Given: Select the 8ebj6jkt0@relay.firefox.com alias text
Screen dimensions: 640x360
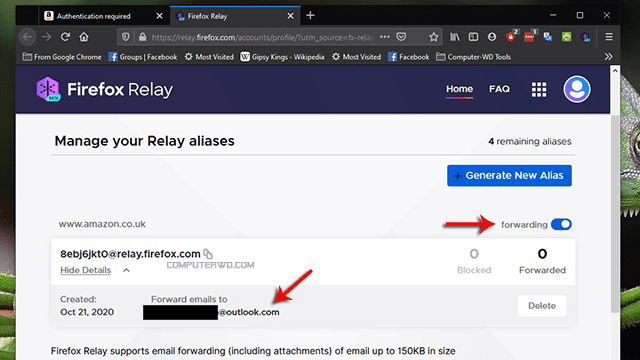Looking at the screenshot, I should point(130,254).
